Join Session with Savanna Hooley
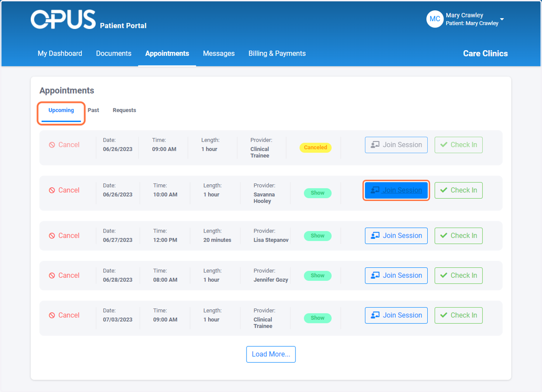Image resolution: width=542 pixels, height=392 pixels. (396, 190)
